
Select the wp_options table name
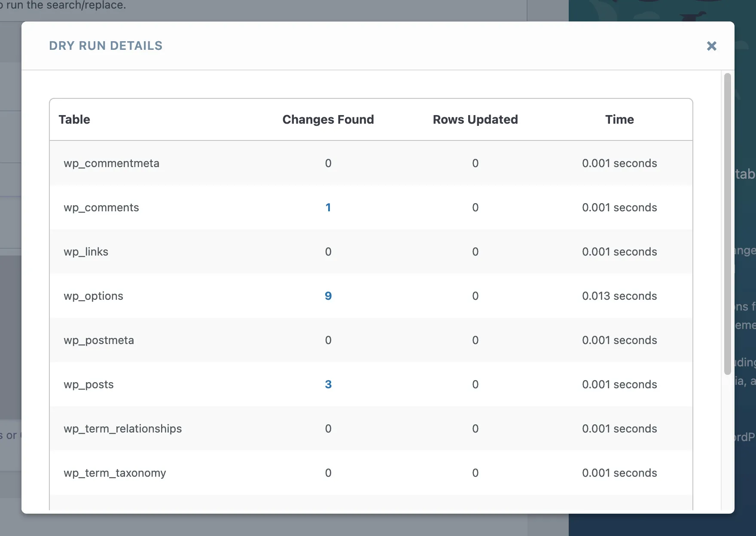93,296
